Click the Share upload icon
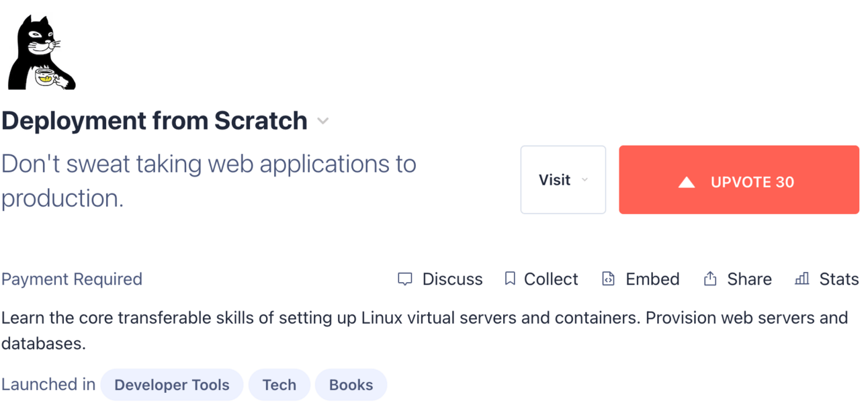 pyautogui.click(x=710, y=279)
